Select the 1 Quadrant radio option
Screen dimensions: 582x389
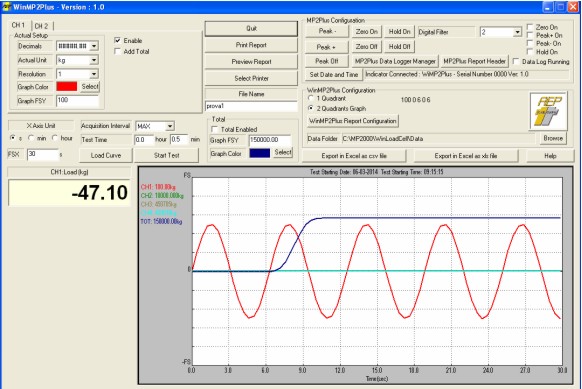(311, 98)
